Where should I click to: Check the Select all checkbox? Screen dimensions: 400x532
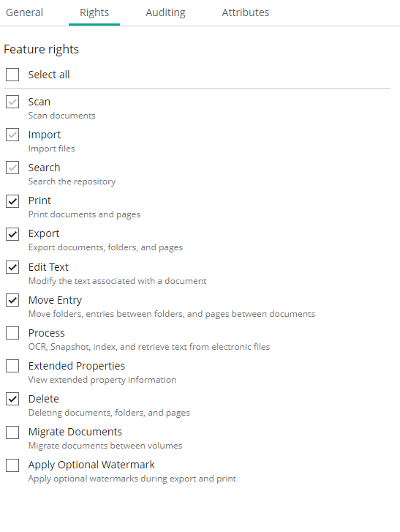coord(12,75)
